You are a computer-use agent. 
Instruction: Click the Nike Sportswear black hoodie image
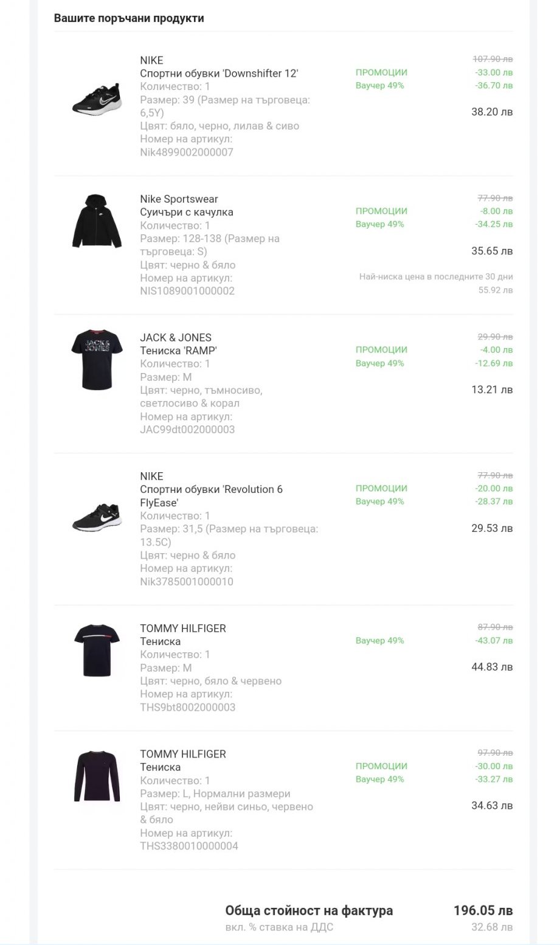point(97,221)
